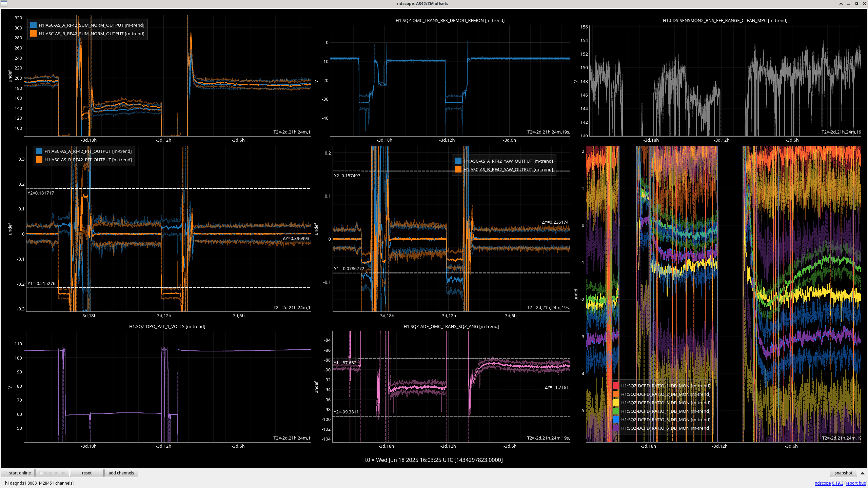
Task: Click the Y1=-87.662 cursor label
Action: tap(345, 363)
